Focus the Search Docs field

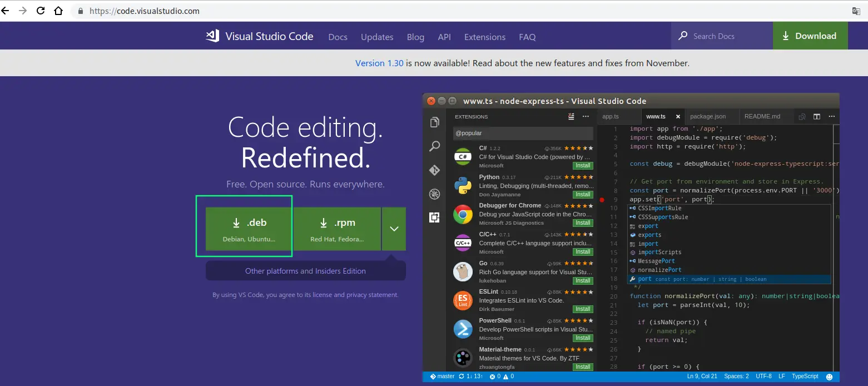click(x=722, y=36)
